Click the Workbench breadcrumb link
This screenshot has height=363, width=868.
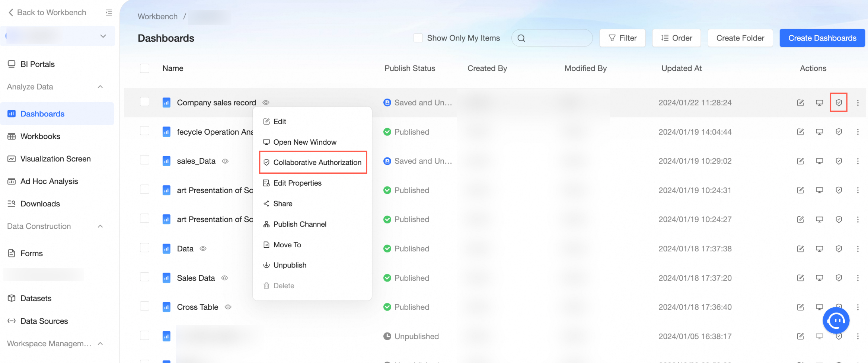point(157,16)
